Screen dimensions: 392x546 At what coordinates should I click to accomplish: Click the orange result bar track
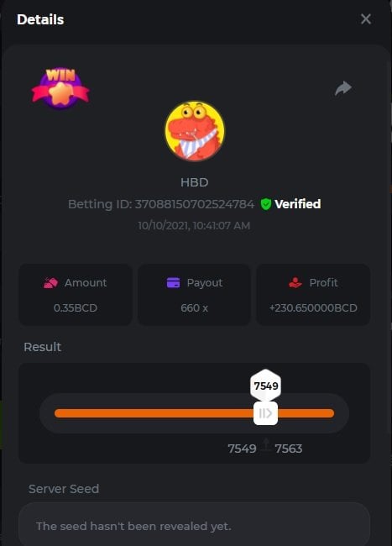coord(194,413)
